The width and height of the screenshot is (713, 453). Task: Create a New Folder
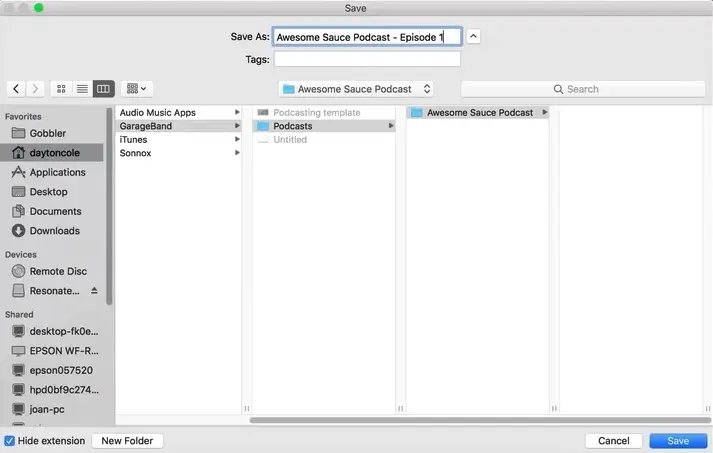pos(127,441)
